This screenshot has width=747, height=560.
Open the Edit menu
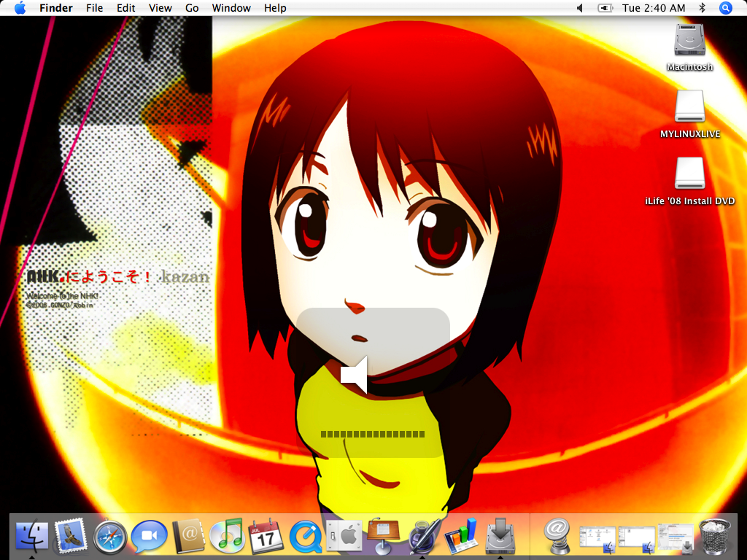tap(125, 7)
